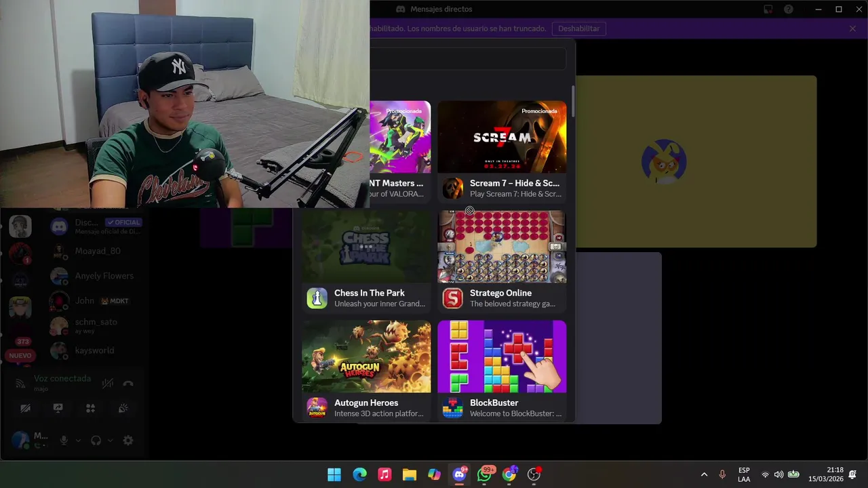Open the Naruto avatar server icon
Viewport: 868px width, 488px height.
pyautogui.click(x=20, y=307)
